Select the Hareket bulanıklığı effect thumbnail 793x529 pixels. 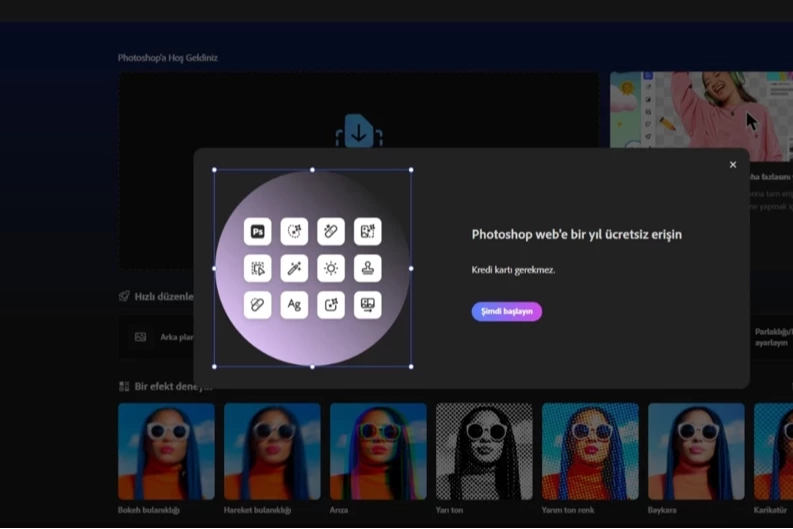272,451
